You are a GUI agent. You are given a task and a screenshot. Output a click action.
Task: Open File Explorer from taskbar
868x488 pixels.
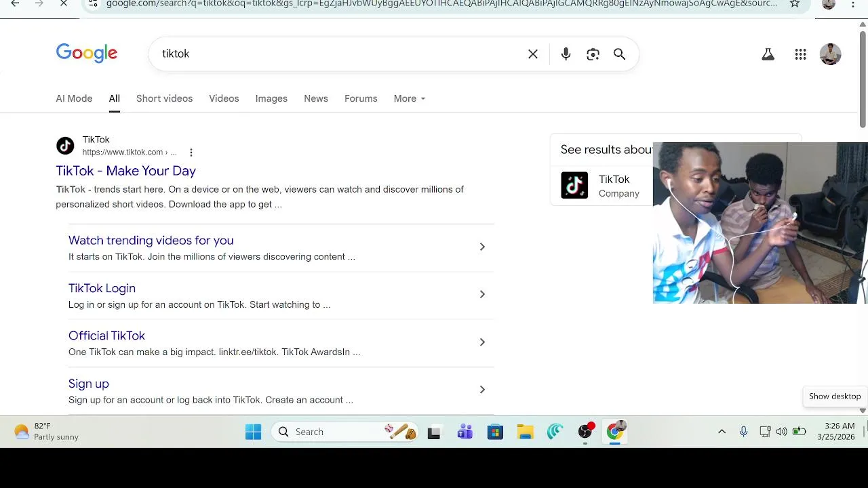(x=525, y=432)
